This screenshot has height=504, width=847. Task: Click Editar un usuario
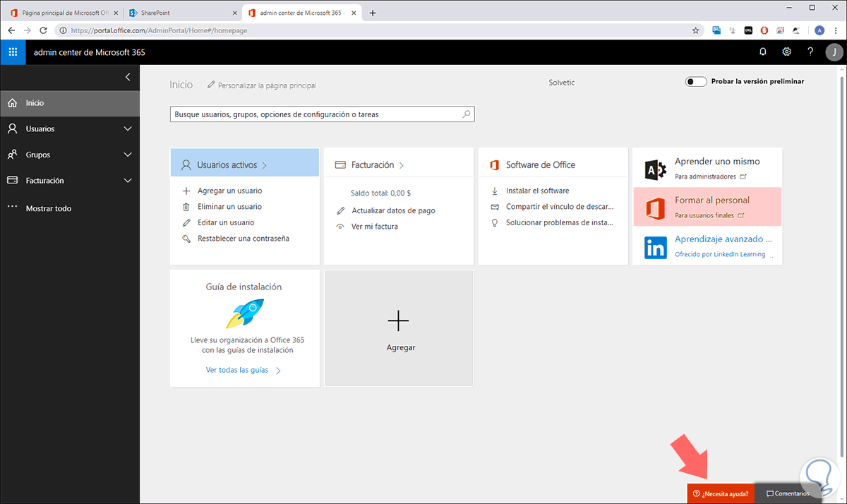pos(227,222)
